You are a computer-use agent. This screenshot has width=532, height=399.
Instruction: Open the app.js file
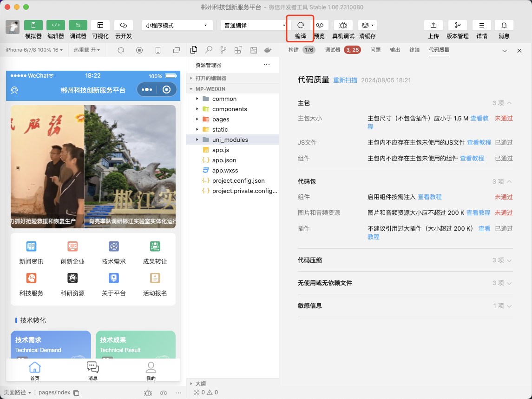(233, 150)
